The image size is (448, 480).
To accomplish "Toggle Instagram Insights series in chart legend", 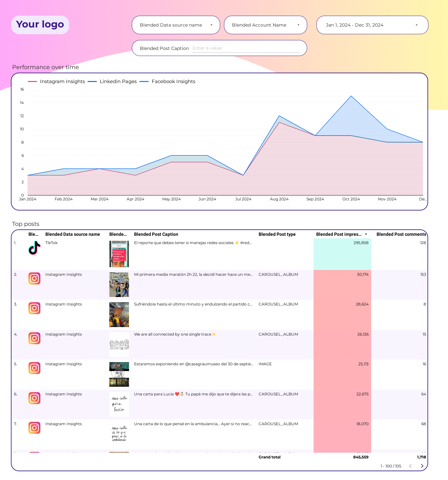I will click(x=62, y=81).
